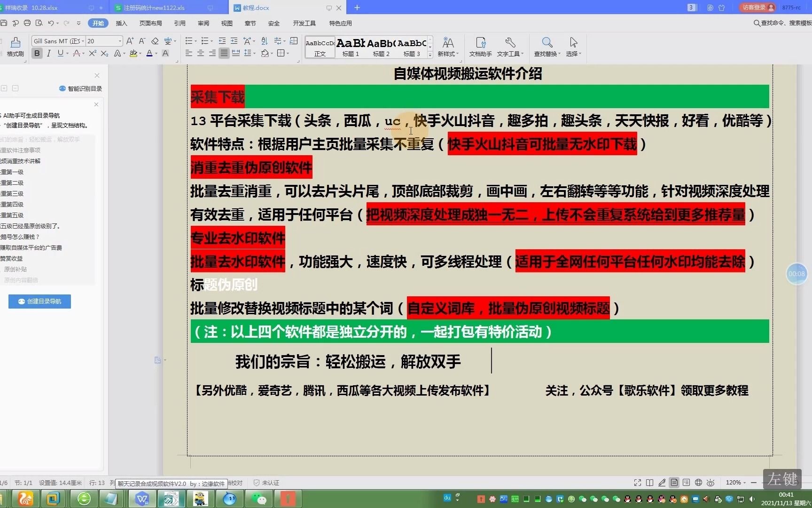This screenshot has width=812, height=508.
Task: Toggle justify alignment
Action: (x=224, y=53)
